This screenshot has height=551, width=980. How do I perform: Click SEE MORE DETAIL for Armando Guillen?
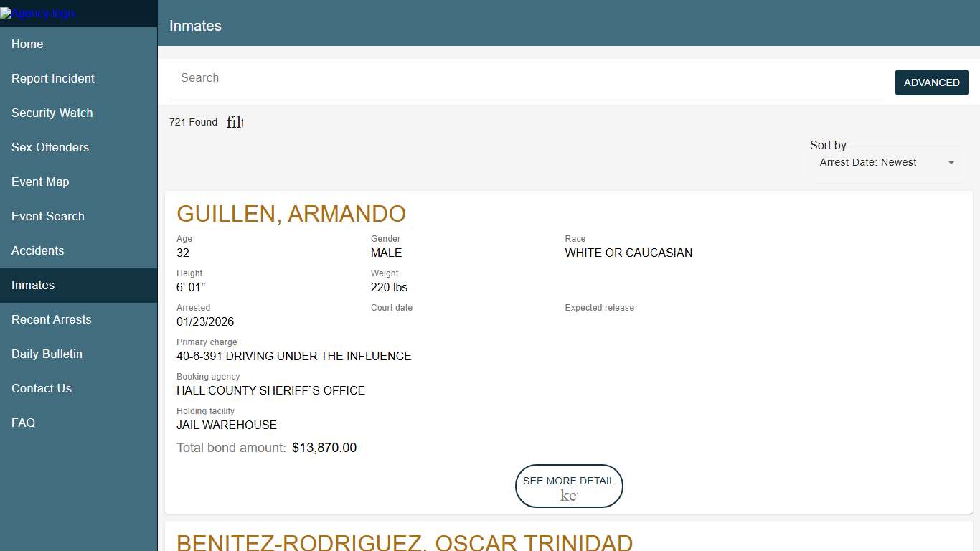(568, 486)
